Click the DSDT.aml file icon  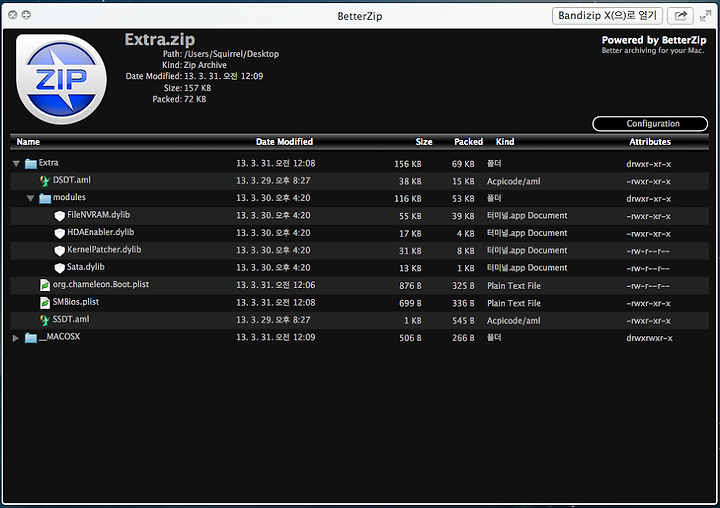[x=45, y=181]
